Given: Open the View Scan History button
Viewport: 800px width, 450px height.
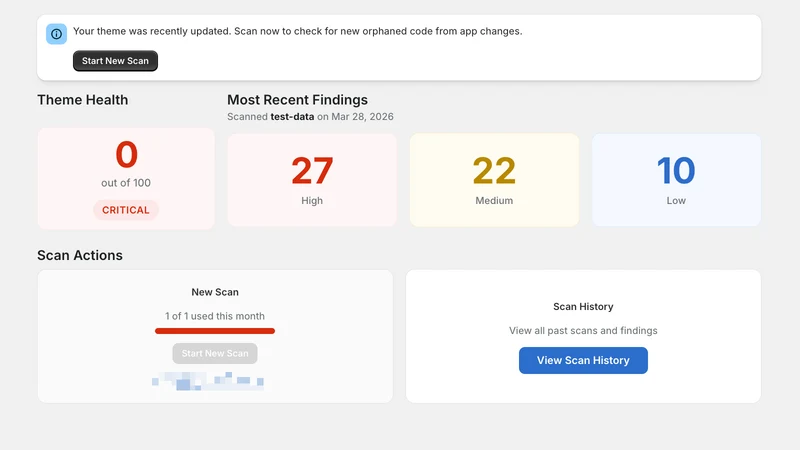Looking at the screenshot, I should coord(583,360).
